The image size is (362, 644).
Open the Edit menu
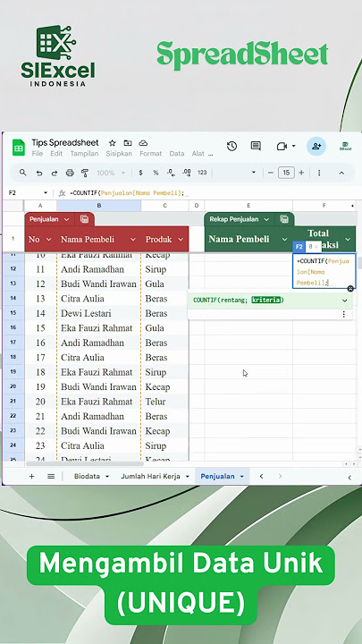click(x=56, y=154)
